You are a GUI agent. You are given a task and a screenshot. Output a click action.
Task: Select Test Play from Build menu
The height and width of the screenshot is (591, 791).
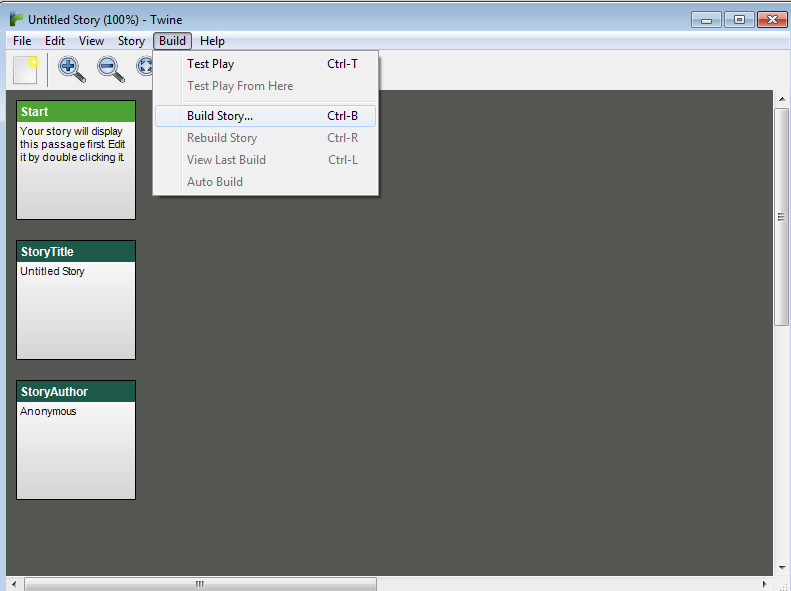[210, 64]
